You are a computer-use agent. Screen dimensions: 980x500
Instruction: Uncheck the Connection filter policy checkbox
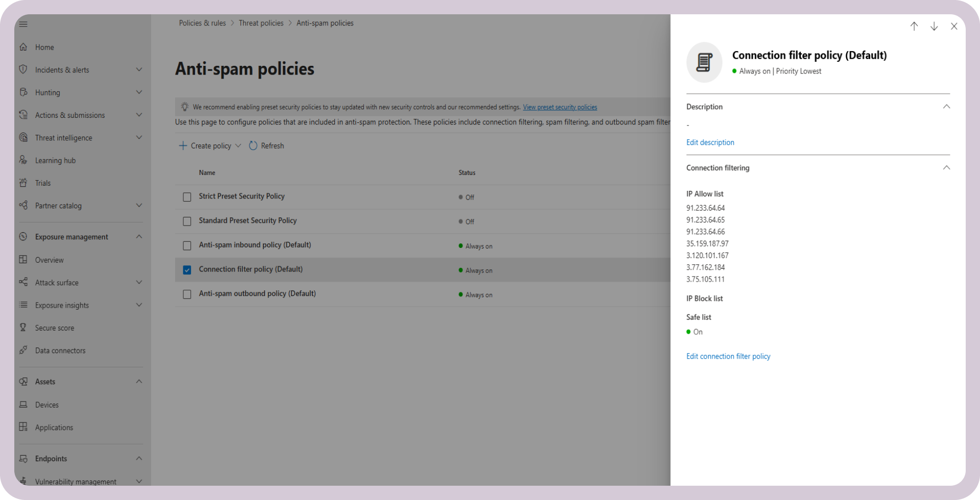click(x=187, y=270)
